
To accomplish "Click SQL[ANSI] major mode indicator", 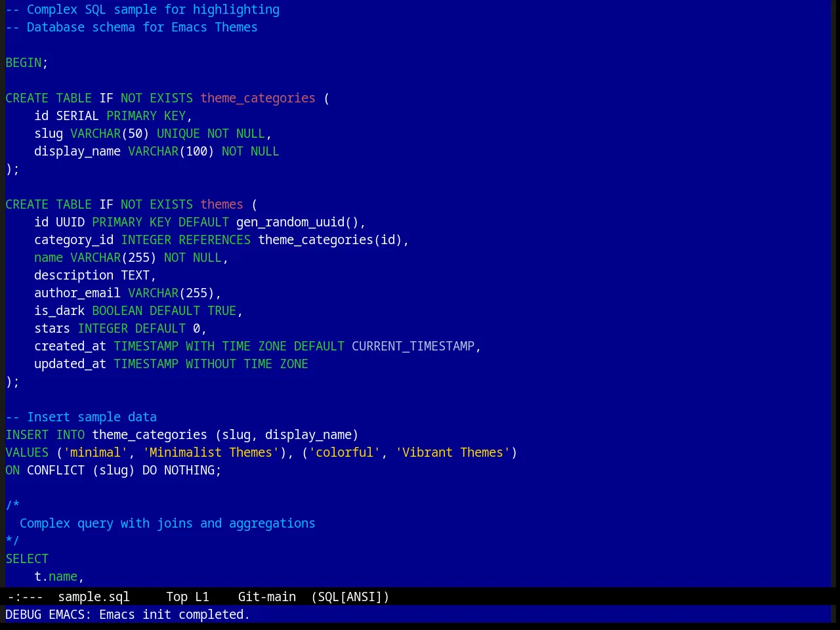I will (x=350, y=597).
